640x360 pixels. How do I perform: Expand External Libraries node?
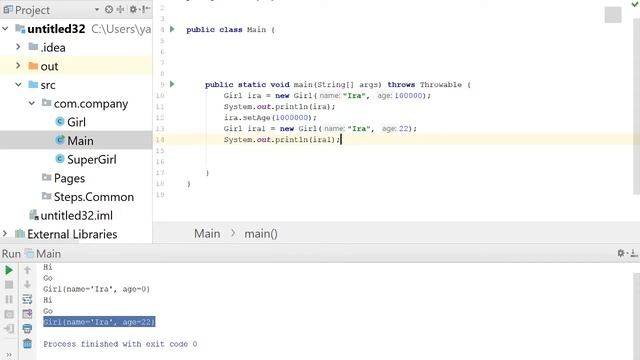[x=5, y=234]
